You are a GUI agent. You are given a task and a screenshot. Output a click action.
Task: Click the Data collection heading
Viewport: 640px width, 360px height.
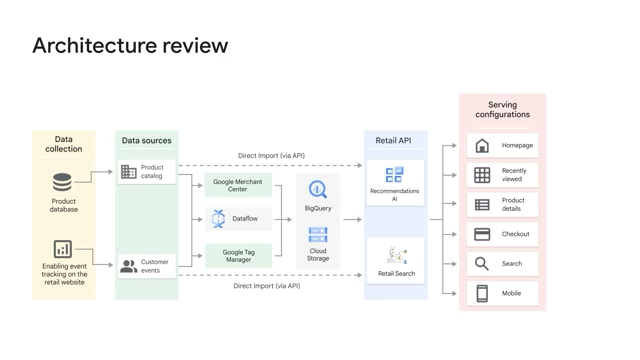click(64, 144)
